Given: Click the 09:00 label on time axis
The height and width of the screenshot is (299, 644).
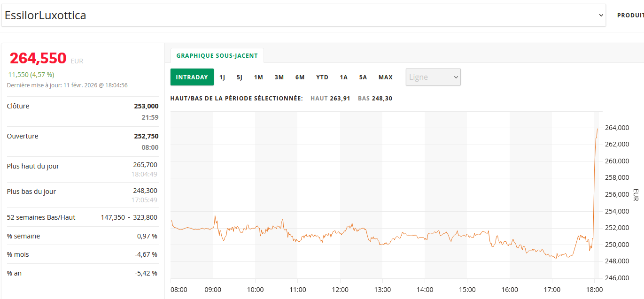Looking at the screenshot, I should click(213, 290).
